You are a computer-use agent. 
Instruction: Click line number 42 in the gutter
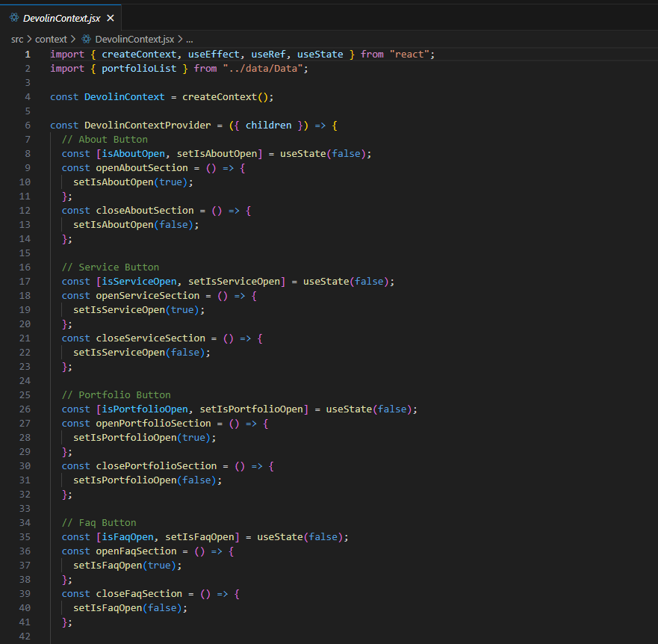pos(25,637)
